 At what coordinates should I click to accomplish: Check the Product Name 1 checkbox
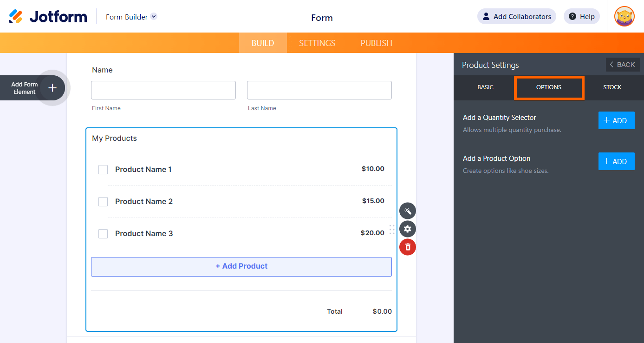(103, 170)
